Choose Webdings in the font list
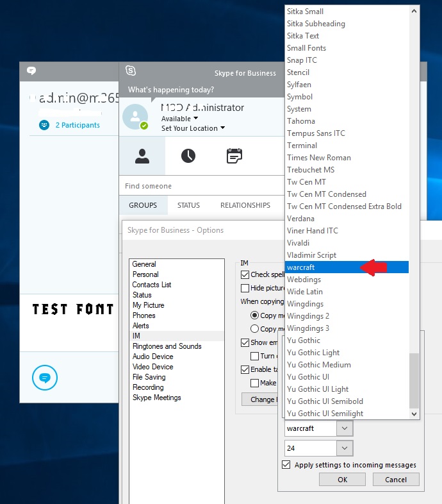 (x=347, y=280)
